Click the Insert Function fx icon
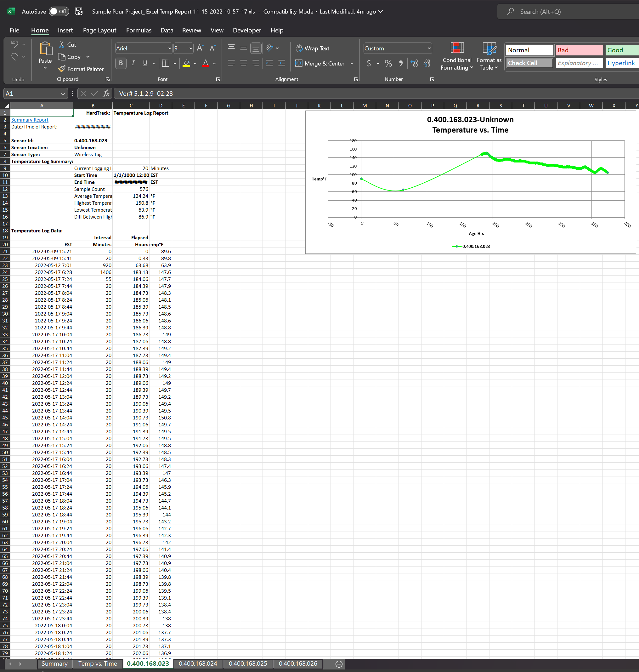Screen dimensions: 639x672 (106, 94)
